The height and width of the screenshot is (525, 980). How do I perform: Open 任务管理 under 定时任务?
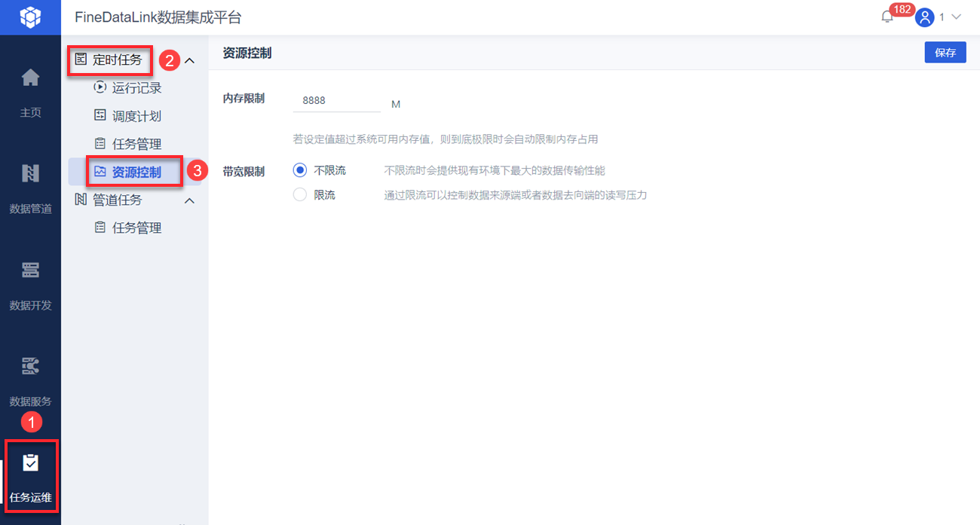[139, 143]
